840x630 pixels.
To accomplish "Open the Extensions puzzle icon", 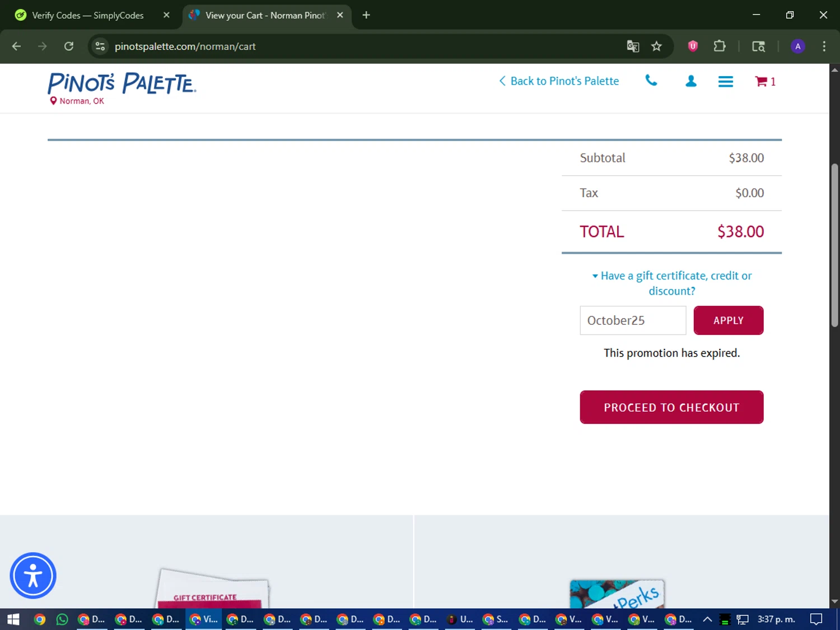I will pyautogui.click(x=720, y=46).
